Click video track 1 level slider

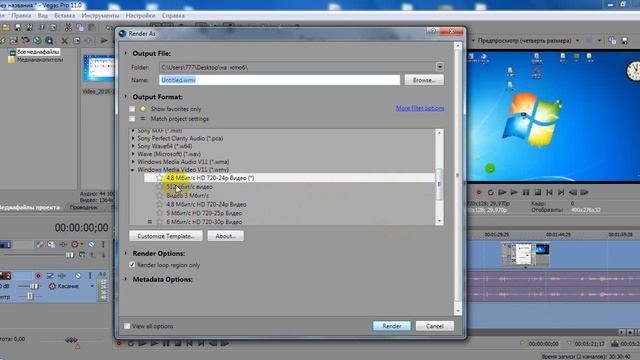pos(70,255)
